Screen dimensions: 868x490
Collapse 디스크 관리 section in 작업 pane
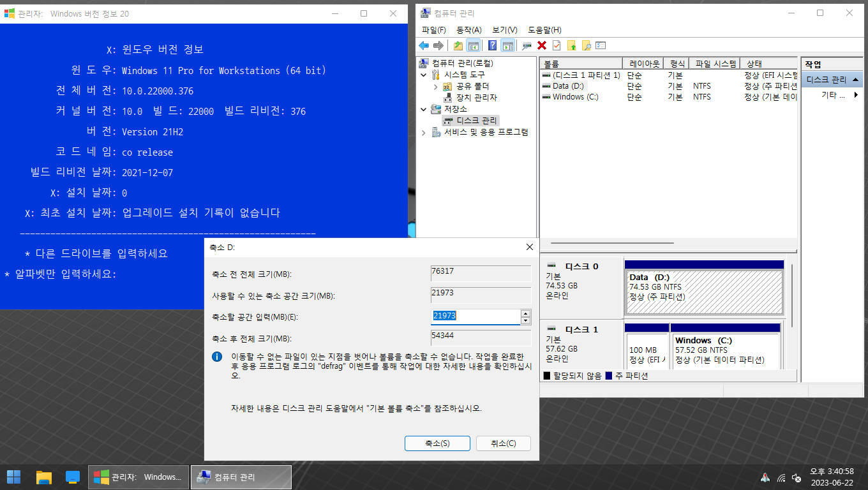[x=855, y=80]
